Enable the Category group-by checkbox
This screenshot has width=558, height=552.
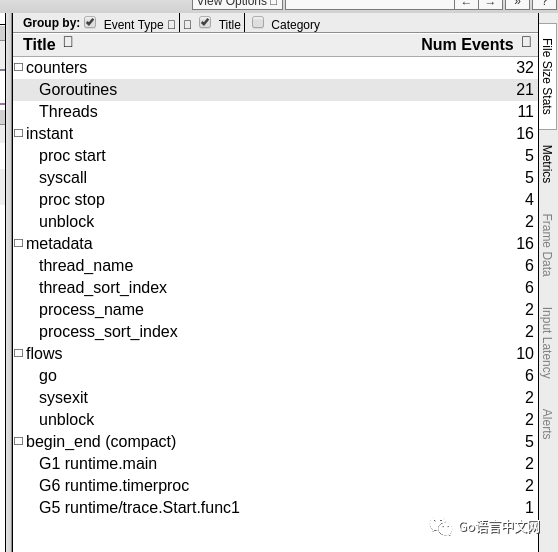pyautogui.click(x=258, y=23)
